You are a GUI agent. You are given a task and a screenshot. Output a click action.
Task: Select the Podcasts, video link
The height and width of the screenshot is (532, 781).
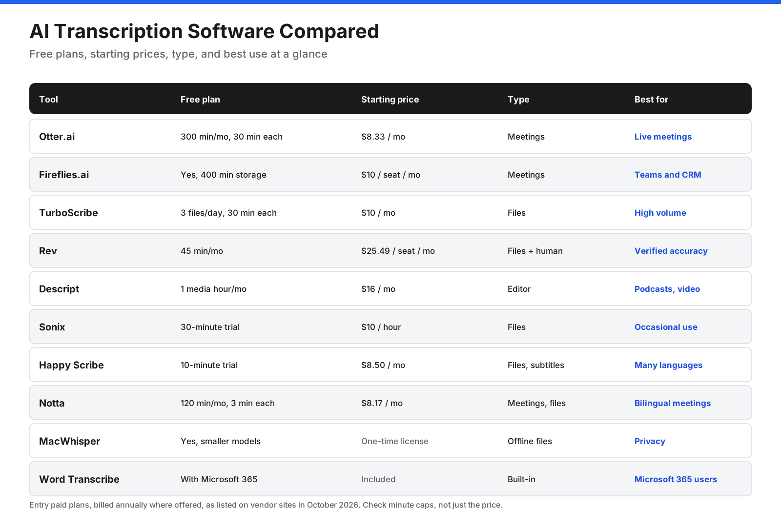667,289
